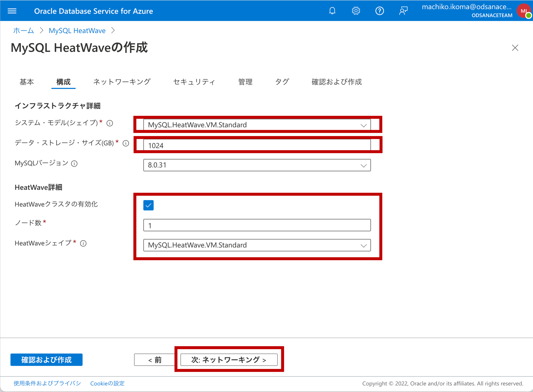This screenshot has width=533, height=392.
Task: Open the MySQL version 8.0.31 dropdown
Action: click(257, 165)
